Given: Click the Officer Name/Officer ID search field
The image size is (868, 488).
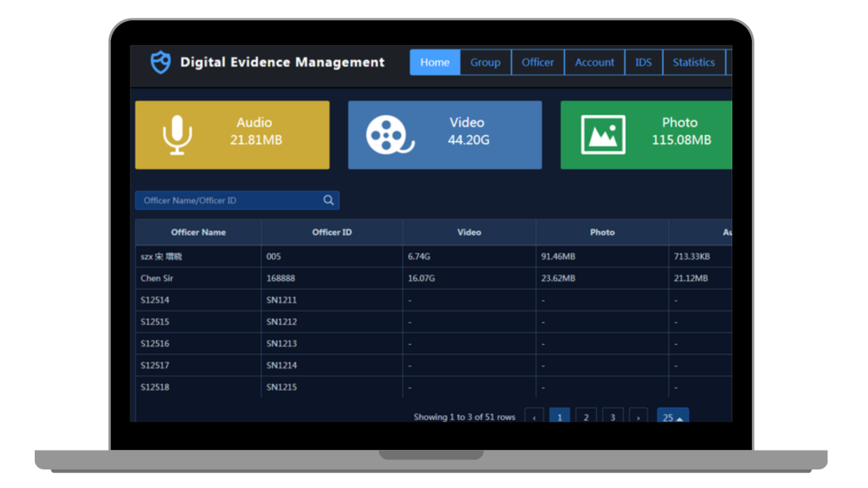Looking at the screenshot, I should 229,201.
